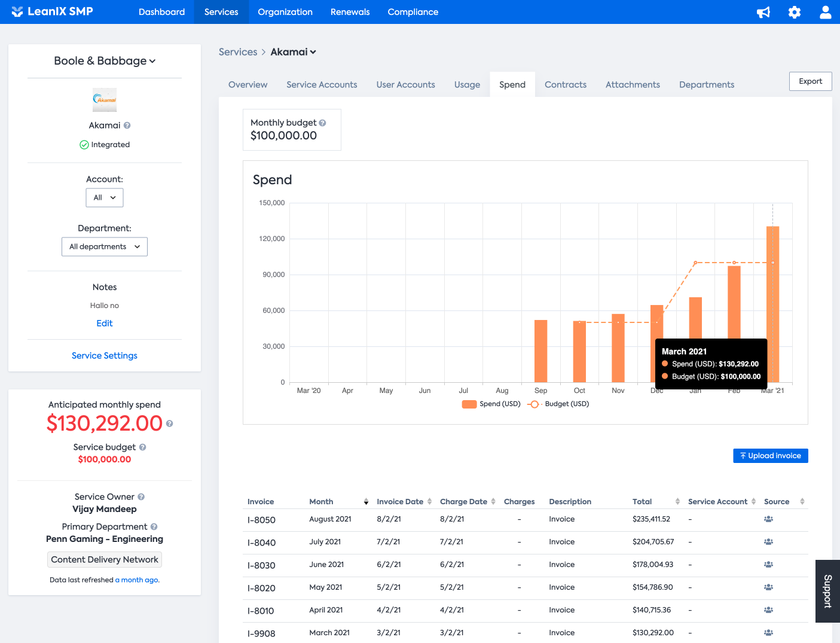This screenshot has width=840, height=643.
Task: Click the June 2021 month cell
Action: (326, 565)
